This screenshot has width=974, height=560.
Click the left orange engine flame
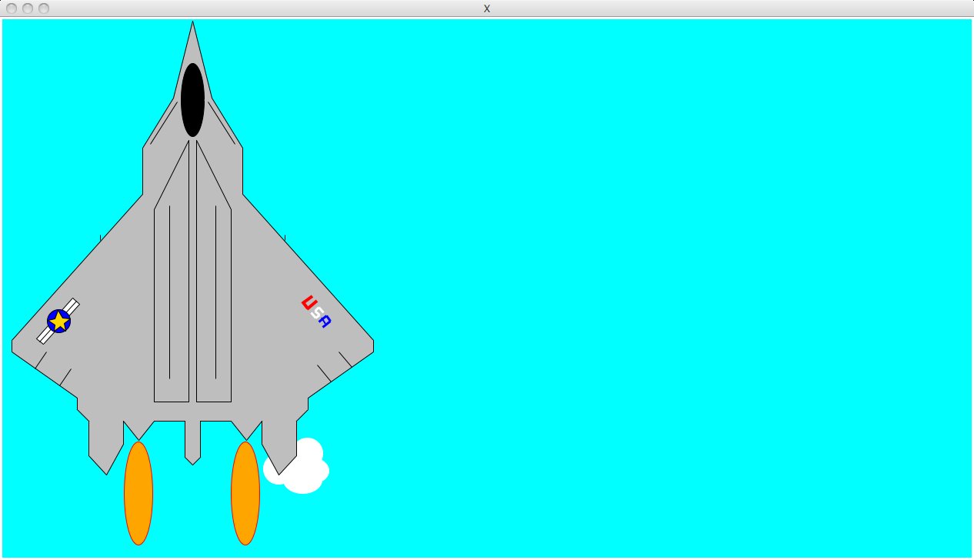[138, 493]
